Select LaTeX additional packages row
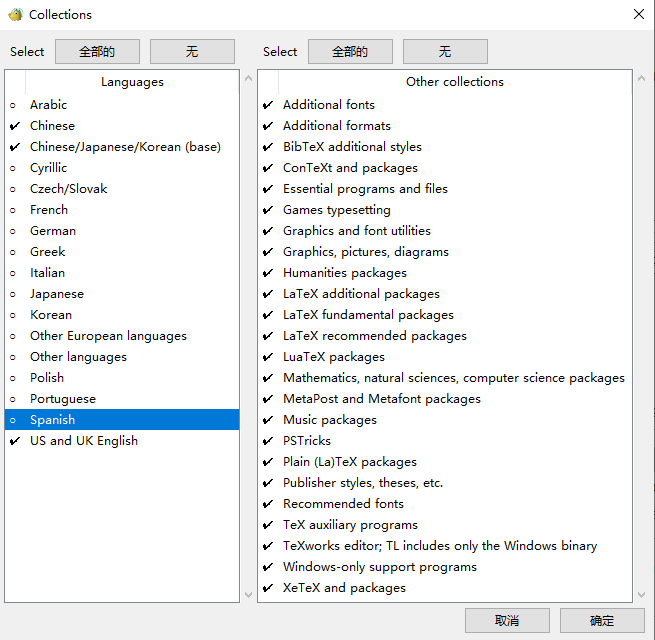This screenshot has height=640, width=655. pyautogui.click(x=445, y=294)
